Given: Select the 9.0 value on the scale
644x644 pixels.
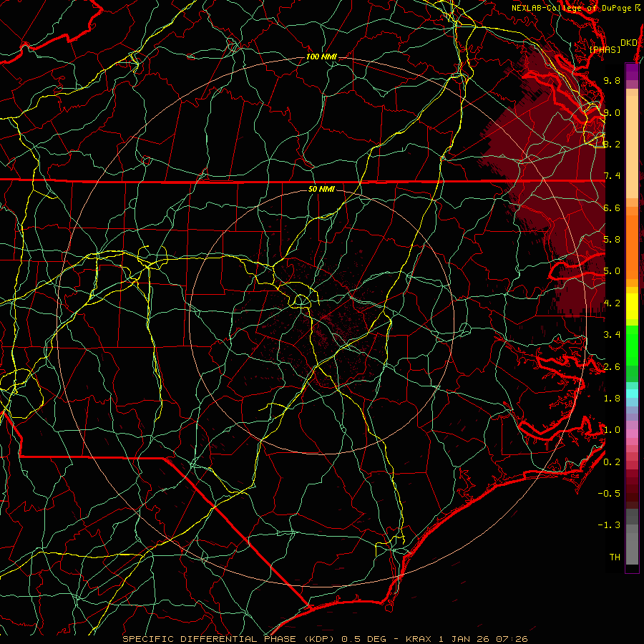Looking at the screenshot, I should coord(612,112).
